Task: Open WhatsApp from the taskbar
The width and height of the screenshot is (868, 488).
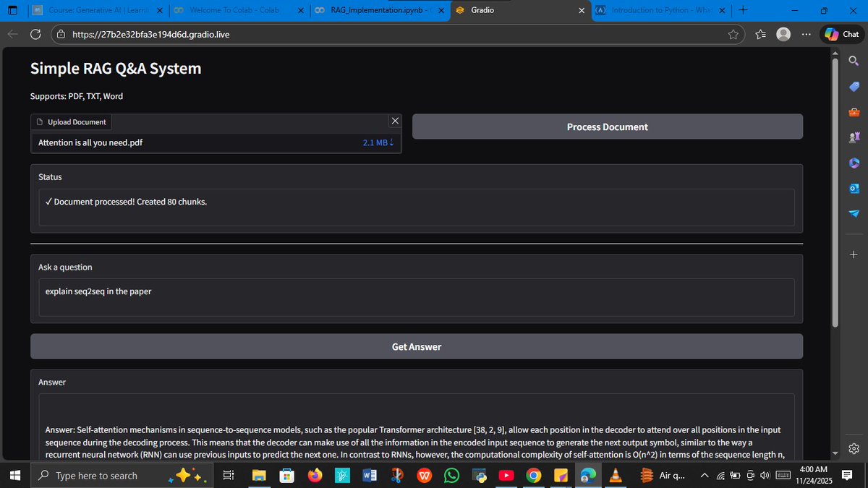Action: pos(451,475)
